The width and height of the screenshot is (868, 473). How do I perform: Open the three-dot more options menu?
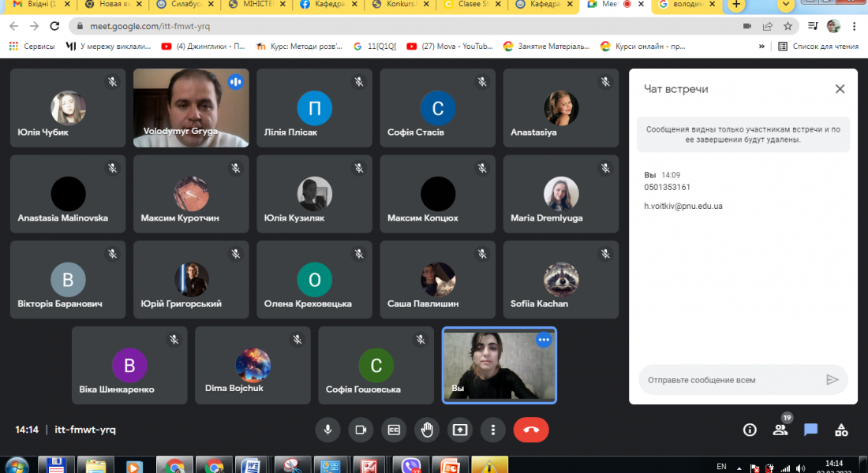coord(493,430)
